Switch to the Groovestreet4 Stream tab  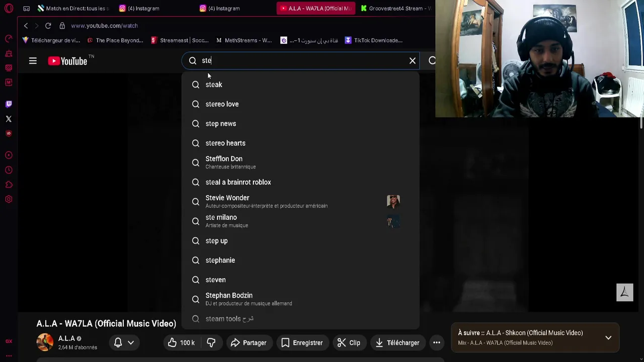point(396,9)
